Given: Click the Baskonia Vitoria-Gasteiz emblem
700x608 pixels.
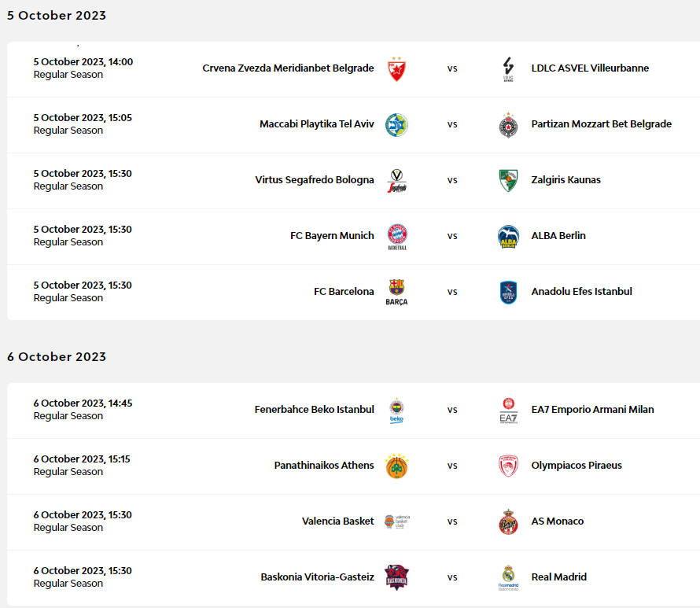Looking at the screenshot, I should (396, 577).
